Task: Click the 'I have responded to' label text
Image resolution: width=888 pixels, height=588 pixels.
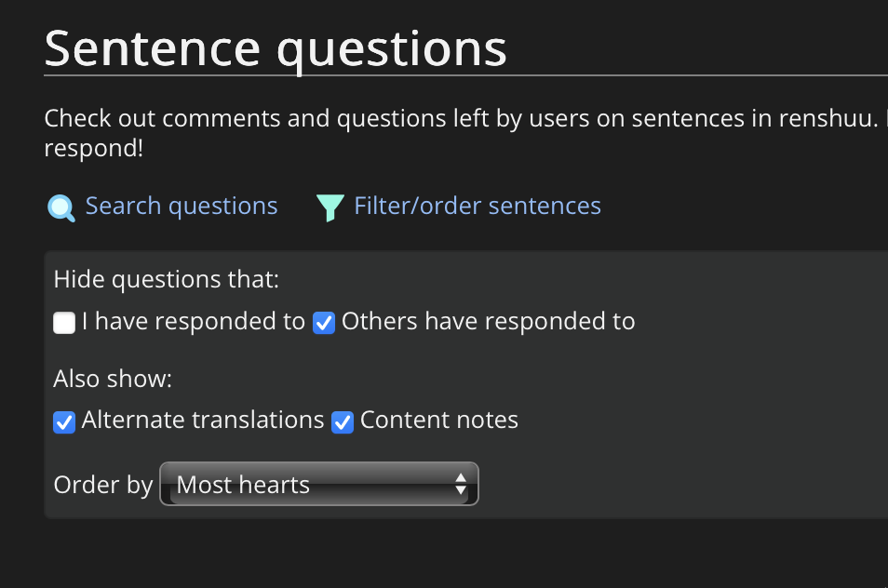Action: tap(194, 322)
